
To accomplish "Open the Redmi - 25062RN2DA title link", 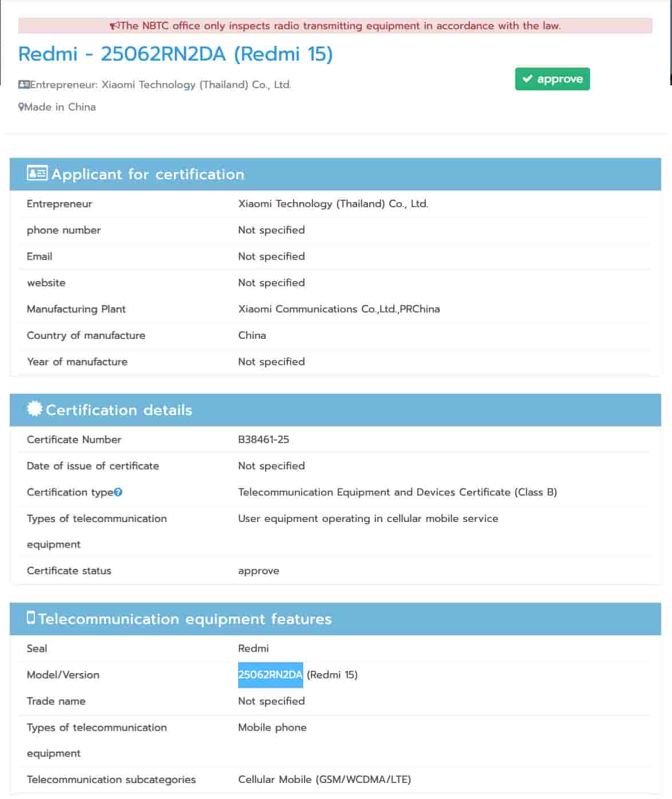I will (x=175, y=54).
